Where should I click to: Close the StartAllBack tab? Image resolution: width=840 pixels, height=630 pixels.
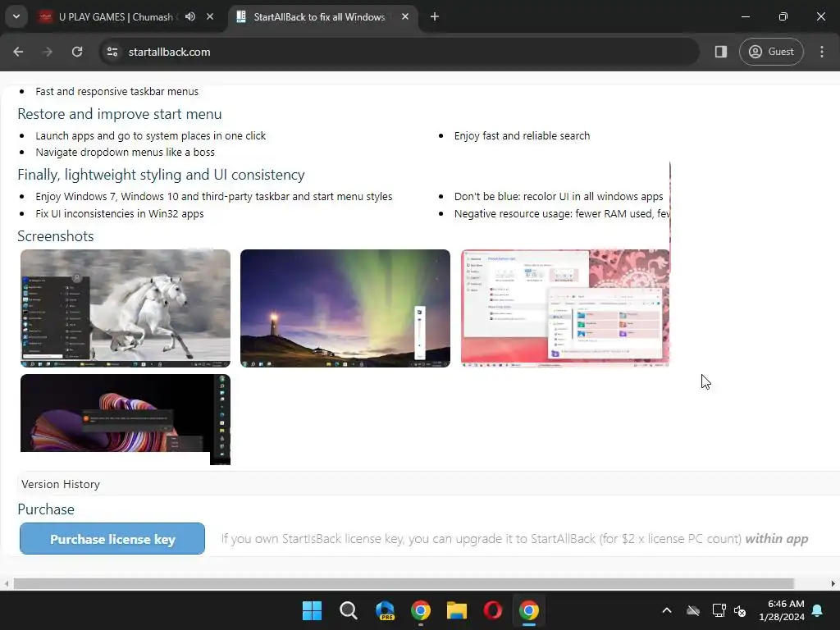pyautogui.click(x=405, y=16)
